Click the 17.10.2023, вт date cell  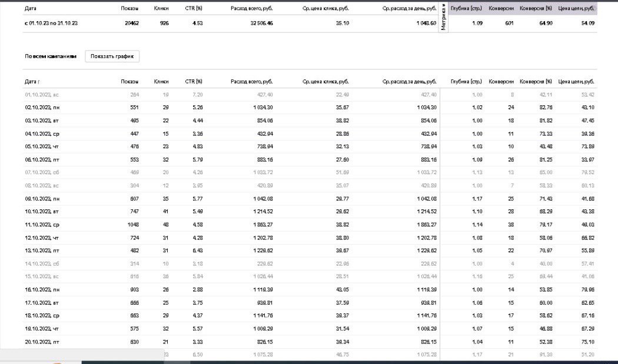coord(42,303)
